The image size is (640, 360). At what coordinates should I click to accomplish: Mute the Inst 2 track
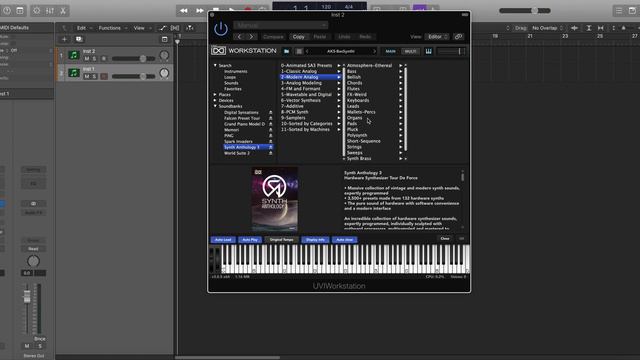coord(87,59)
